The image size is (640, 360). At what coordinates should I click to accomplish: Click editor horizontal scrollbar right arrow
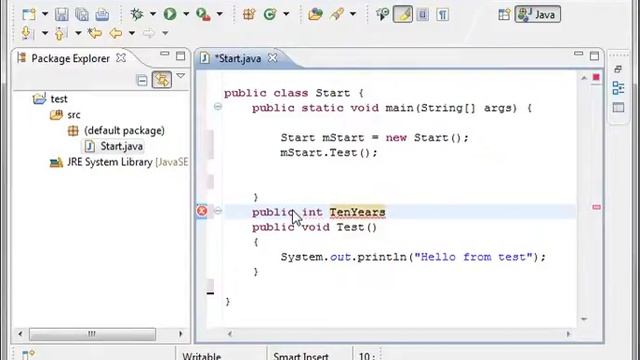pos(568,334)
